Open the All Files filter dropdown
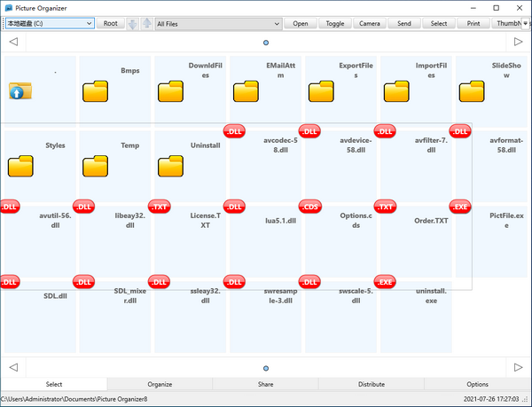 (x=278, y=24)
